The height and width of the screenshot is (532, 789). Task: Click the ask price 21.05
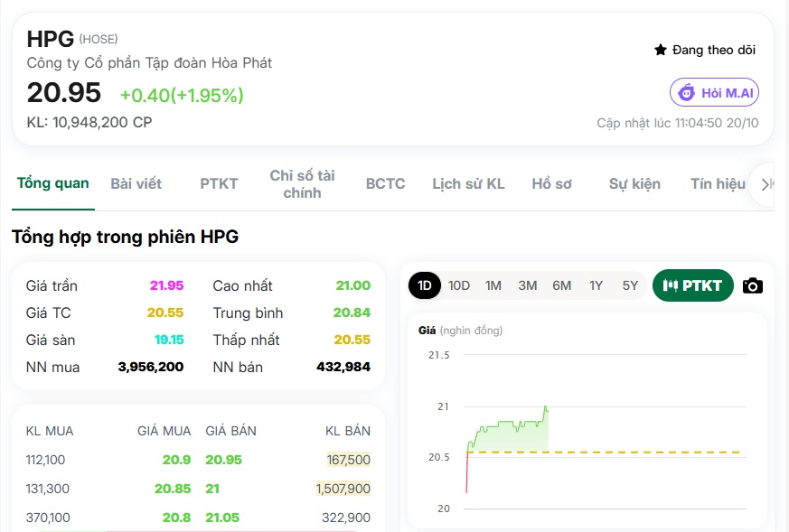222,518
